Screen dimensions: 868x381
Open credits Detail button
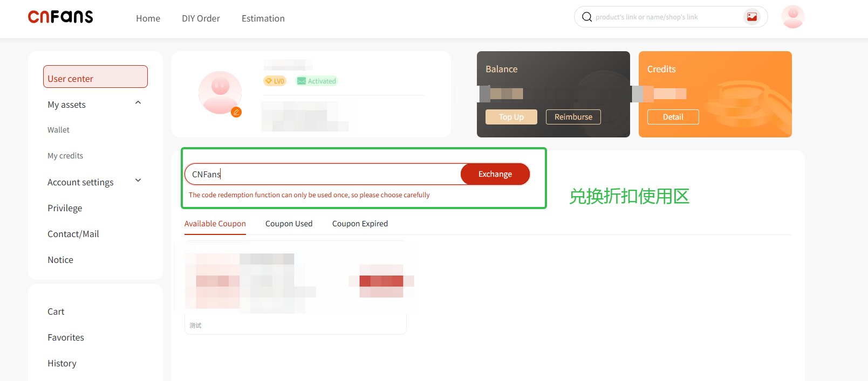point(673,117)
